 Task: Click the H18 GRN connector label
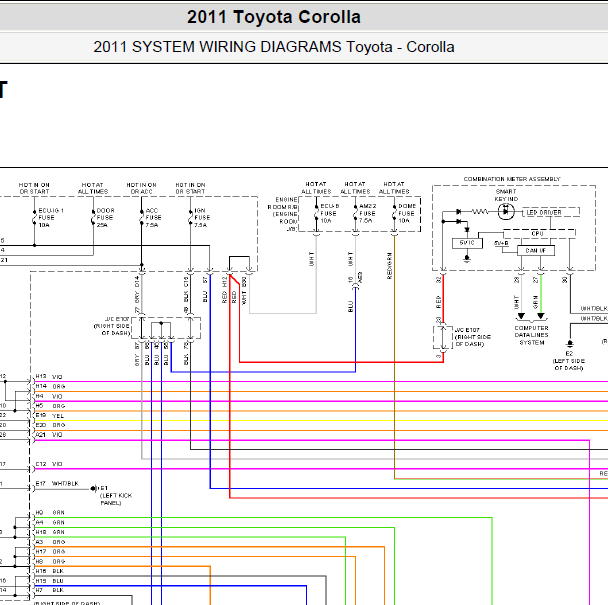[x=50, y=532]
